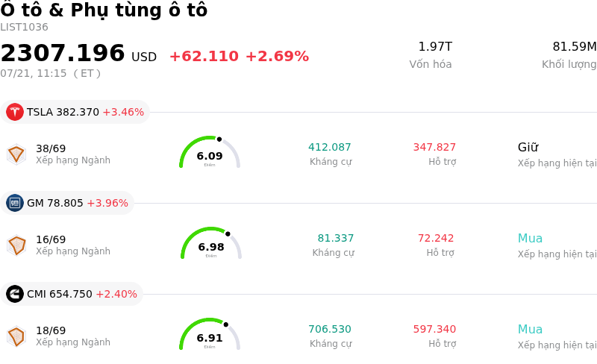Click the Cummins CMI logo icon
597x364 pixels.
15,294
